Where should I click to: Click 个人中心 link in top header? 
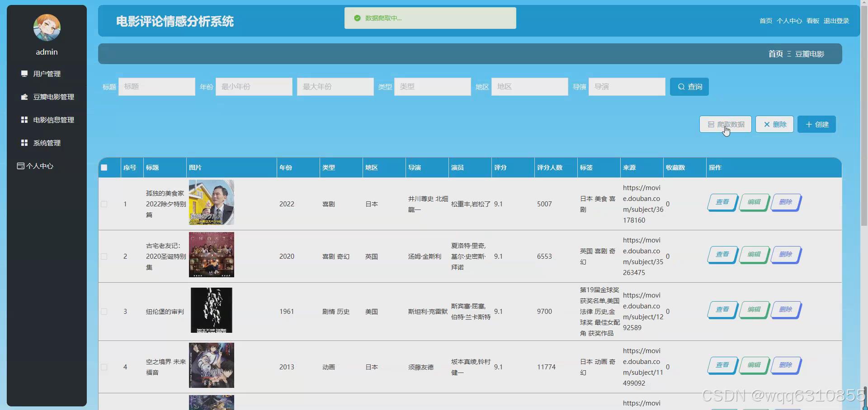point(789,21)
